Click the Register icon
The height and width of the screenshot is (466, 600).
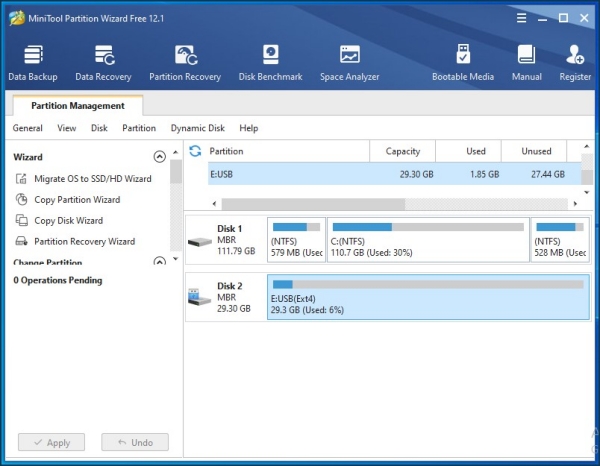click(x=575, y=55)
